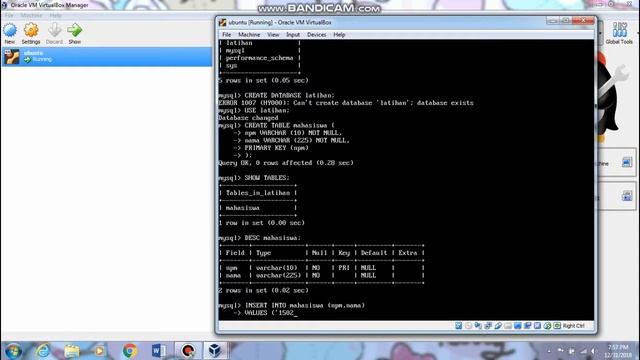Click the 'SHOW TABLES;' command text in terminal

pyautogui.click(x=267, y=178)
